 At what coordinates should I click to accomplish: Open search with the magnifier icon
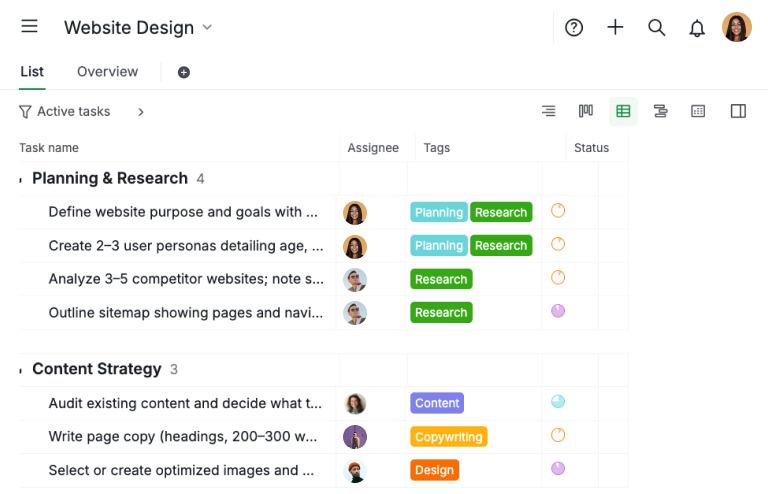coord(656,28)
